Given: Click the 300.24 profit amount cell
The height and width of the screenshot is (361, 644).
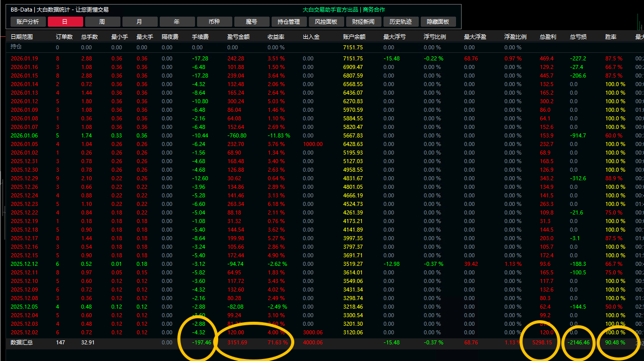Looking at the screenshot, I should coord(236,101).
